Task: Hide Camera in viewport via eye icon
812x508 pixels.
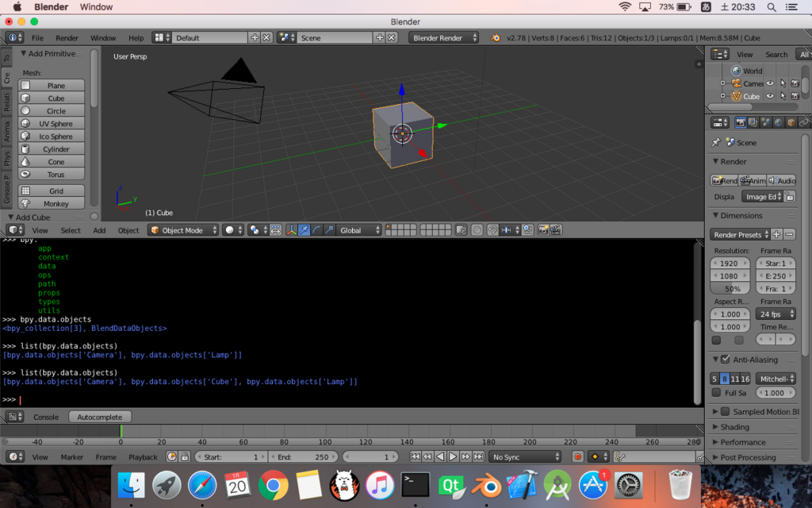Action: [770, 83]
